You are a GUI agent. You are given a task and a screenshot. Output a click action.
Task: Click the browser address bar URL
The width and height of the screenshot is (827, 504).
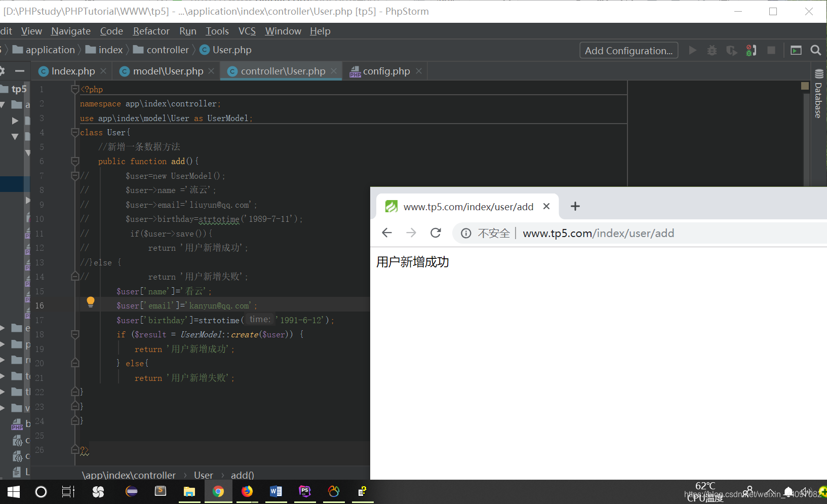click(x=598, y=233)
